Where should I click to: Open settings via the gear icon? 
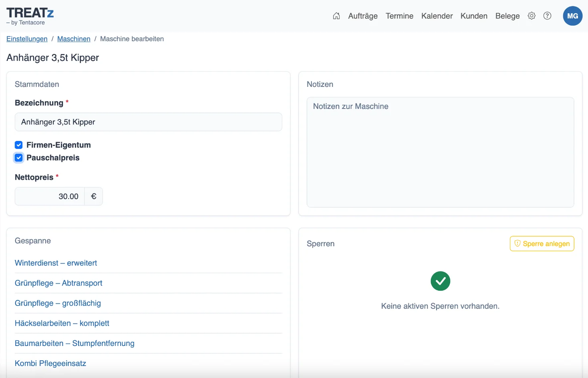coord(531,16)
